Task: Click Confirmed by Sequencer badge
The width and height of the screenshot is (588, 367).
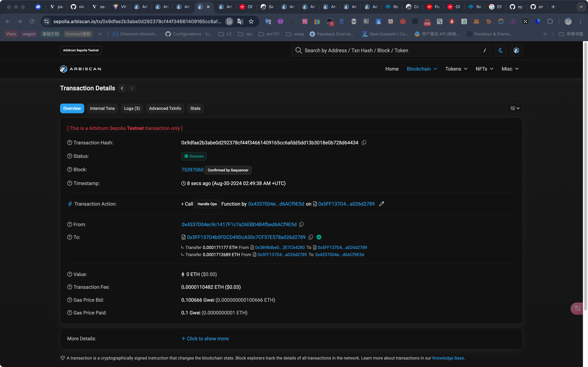Action: (228, 170)
